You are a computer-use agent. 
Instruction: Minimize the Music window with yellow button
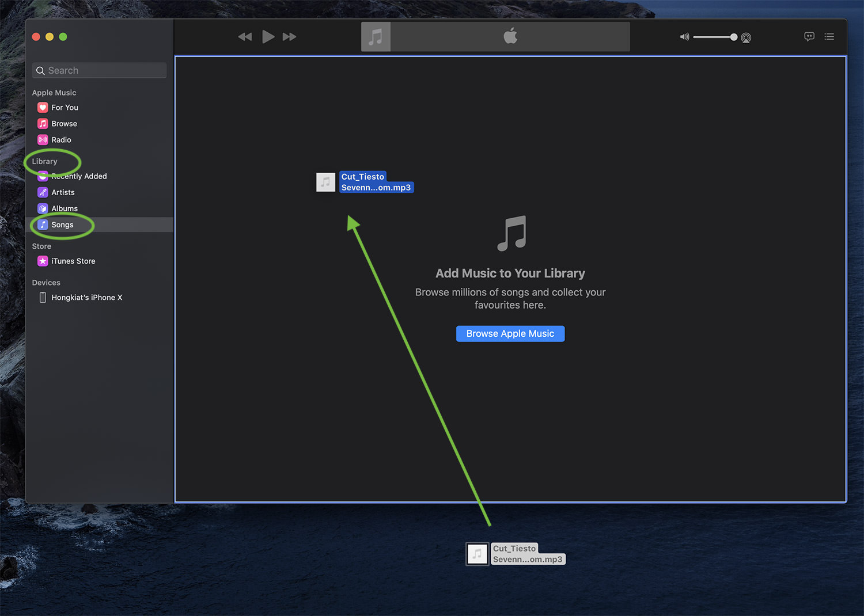coord(50,37)
